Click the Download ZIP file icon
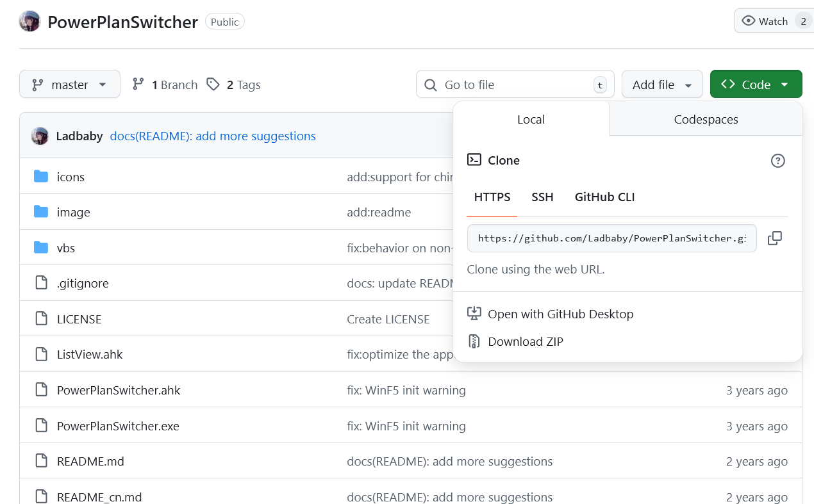This screenshot has height=504, width=814. (x=474, y=341)
